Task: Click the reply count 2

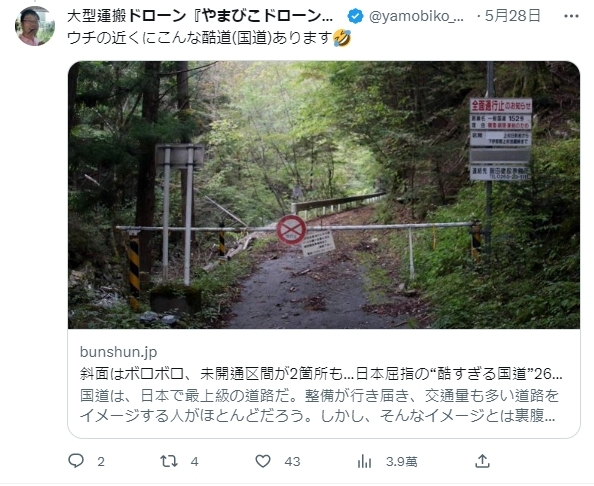Action: point(100,461)
